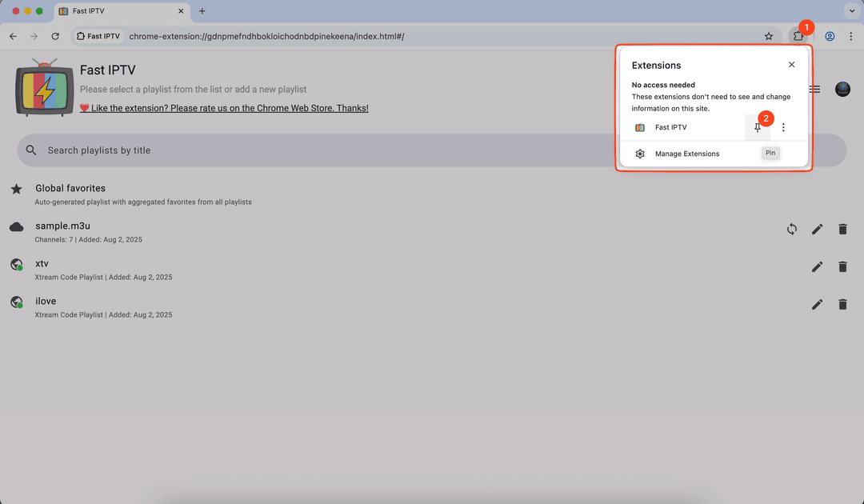
Task: Click the search magnifier icon
Action: click(31, 150)
